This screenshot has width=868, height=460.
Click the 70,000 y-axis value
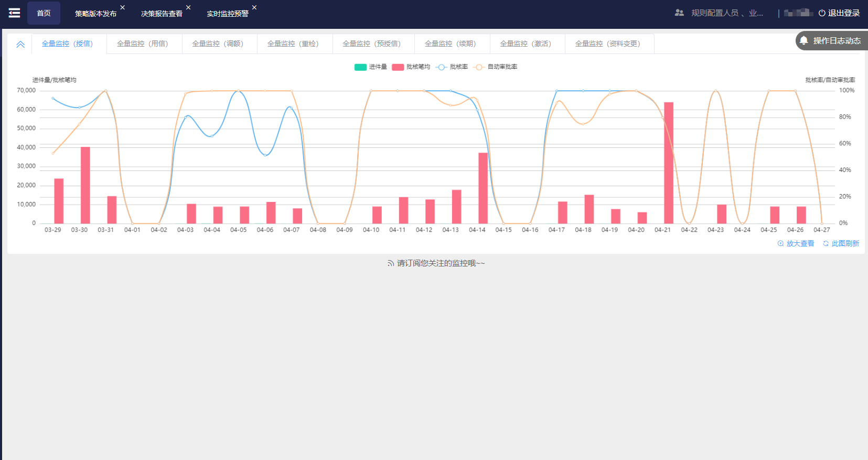click(x=26, y=90)
